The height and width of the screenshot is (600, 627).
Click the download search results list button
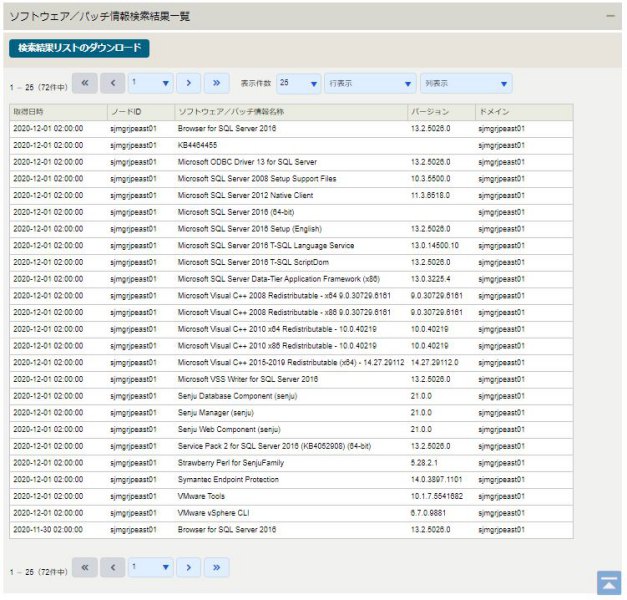pos(79,48)
